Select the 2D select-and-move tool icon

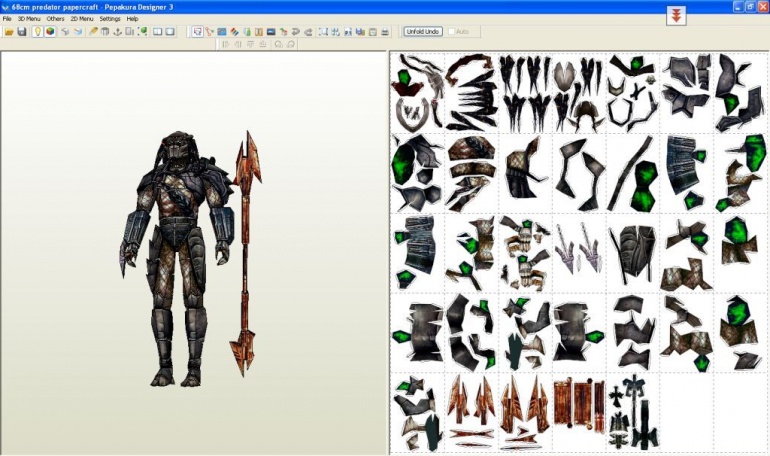(x=197, y=32)
